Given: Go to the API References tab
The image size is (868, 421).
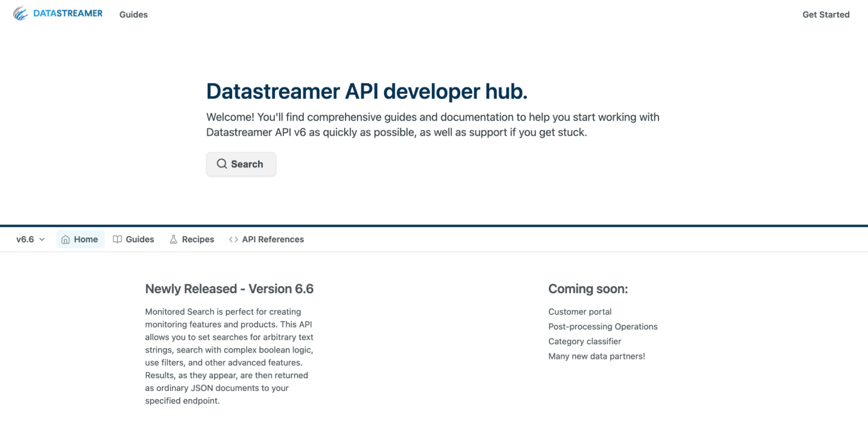Looking at the screenshot, I should click(266, 239).
